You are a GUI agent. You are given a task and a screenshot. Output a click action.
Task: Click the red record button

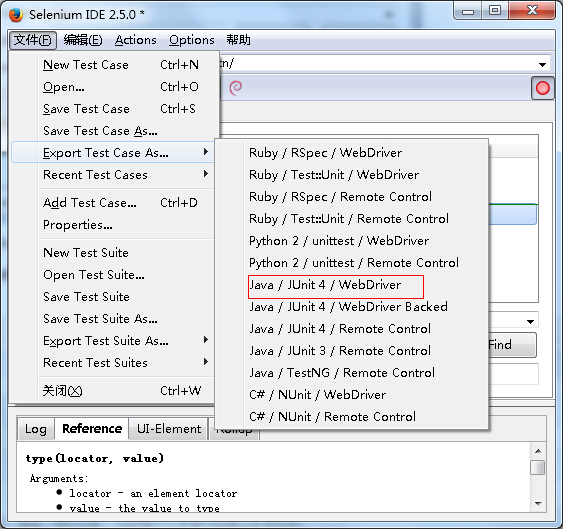coord(542,88)
